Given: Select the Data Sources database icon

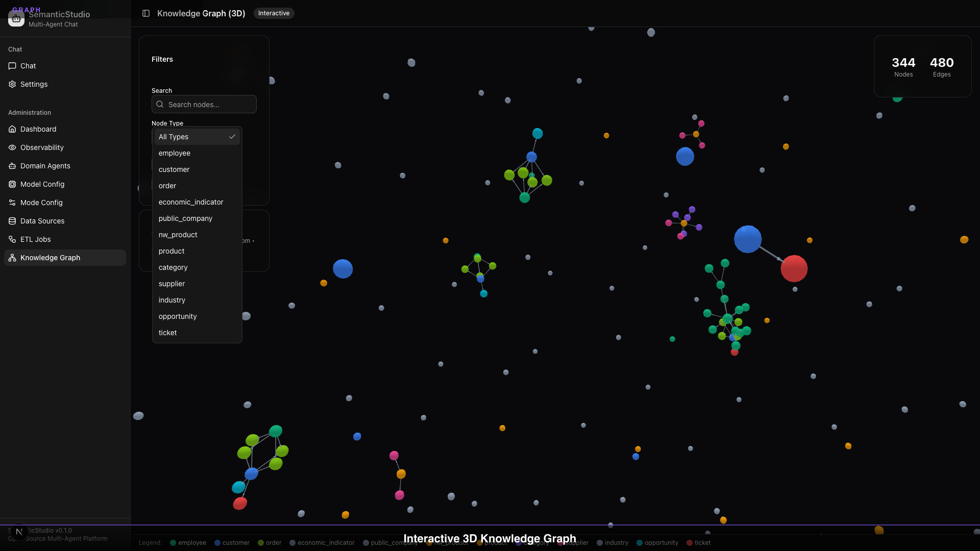Looking at the screenshot, I should [x=12, y=221].
